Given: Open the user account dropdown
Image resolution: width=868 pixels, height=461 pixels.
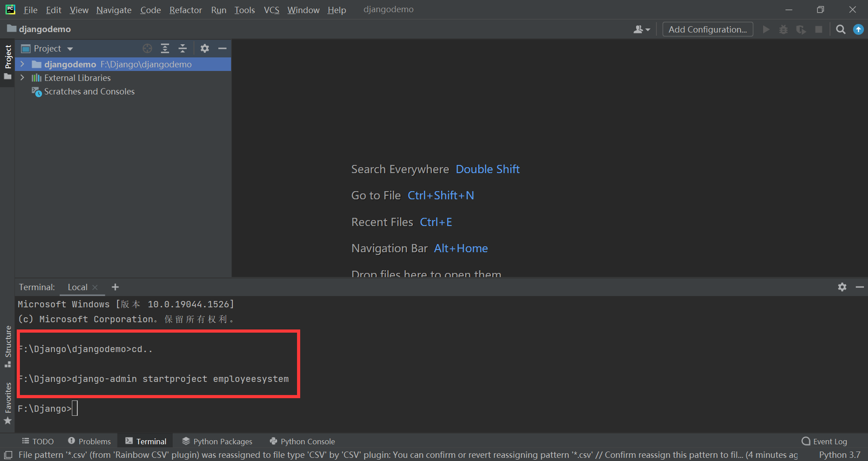Looking at the screenshot, I should click(642, 29).
